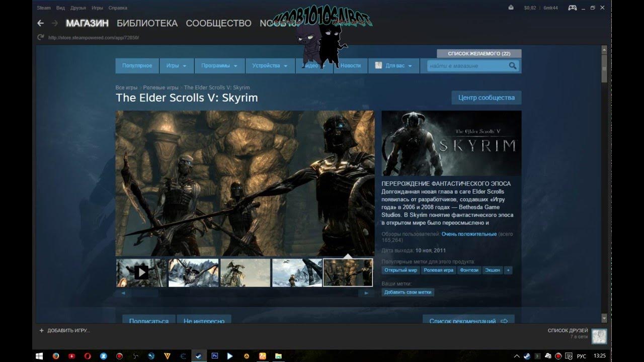Switch to the МАГАЗИН tab
This screenshot has height=362, width=644.
pyautogui.click(x=87, y=23)
